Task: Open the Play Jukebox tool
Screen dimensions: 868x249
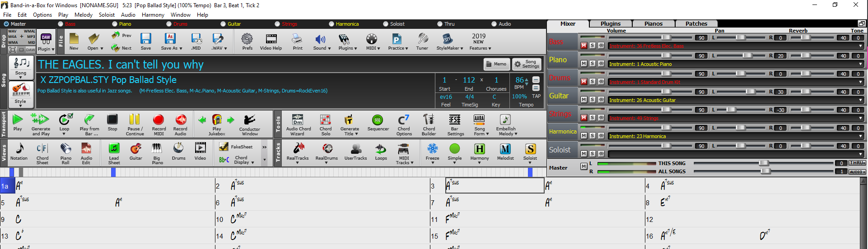Action: click(217, 124)
